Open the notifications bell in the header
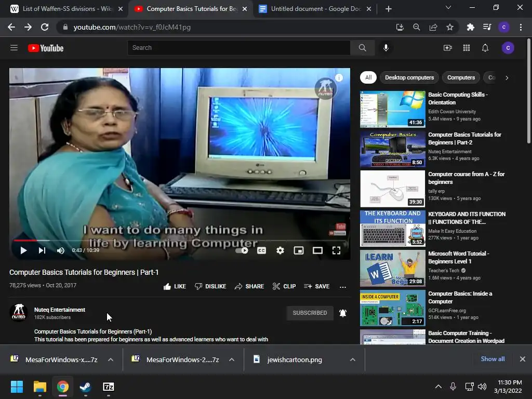This screenshot has width=532, height=399. pos(485,48)
